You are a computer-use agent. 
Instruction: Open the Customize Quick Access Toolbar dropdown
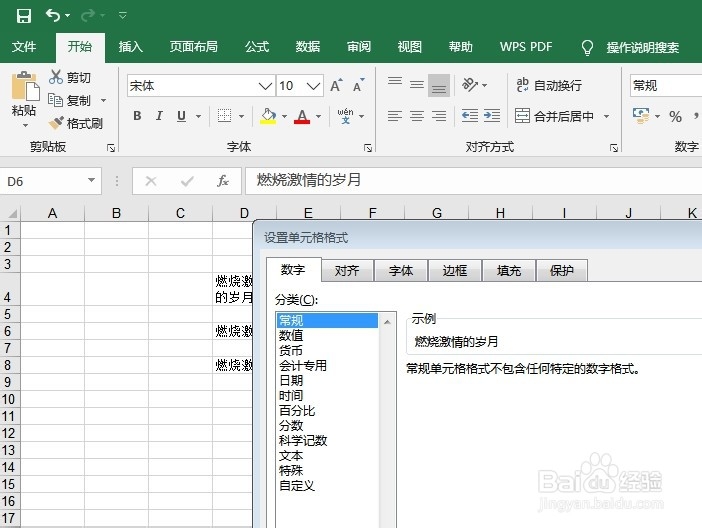coord(123,16)
